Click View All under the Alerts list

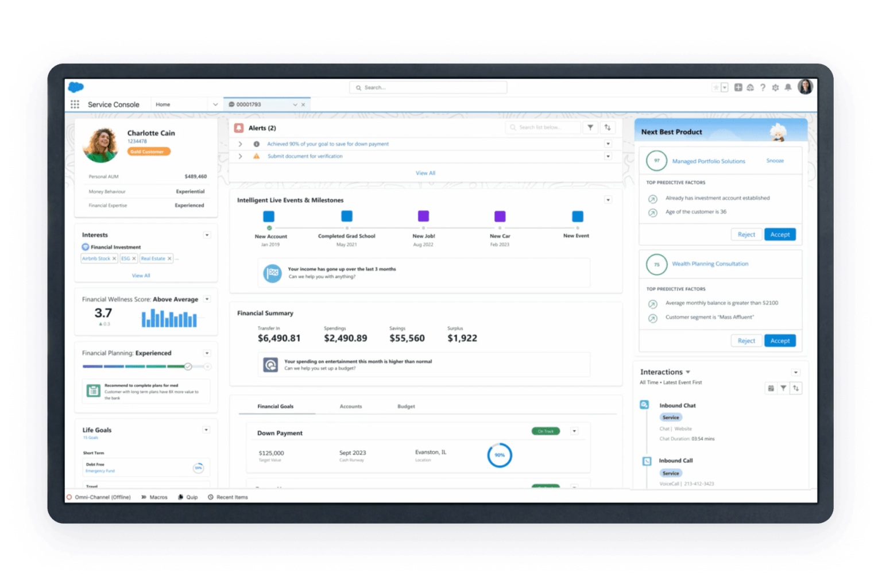425,172
